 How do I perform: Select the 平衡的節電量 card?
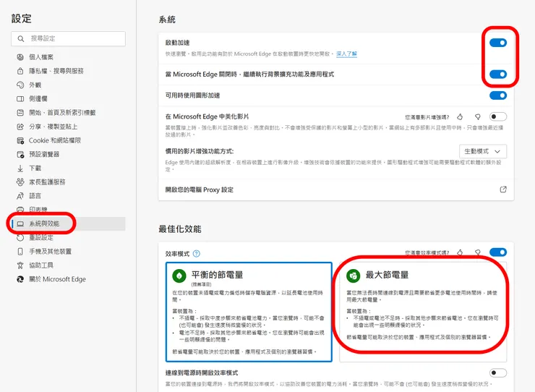coord(249,312)
